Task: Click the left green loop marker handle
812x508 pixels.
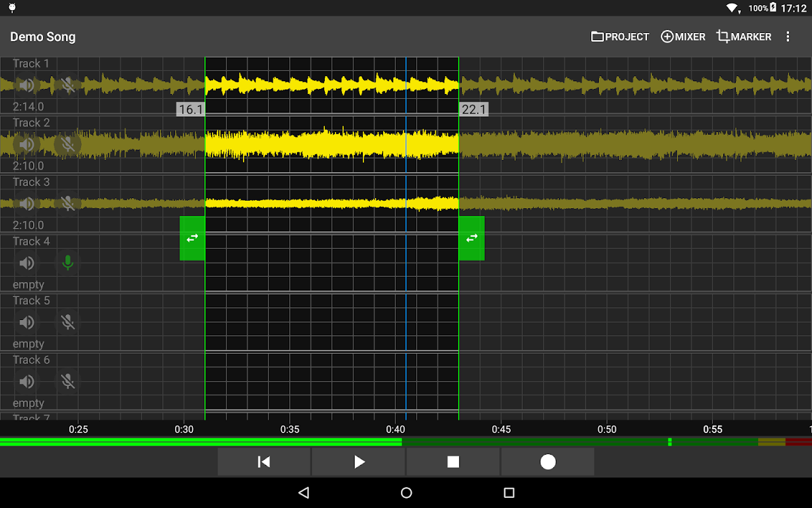Action: tap(192, 238)
